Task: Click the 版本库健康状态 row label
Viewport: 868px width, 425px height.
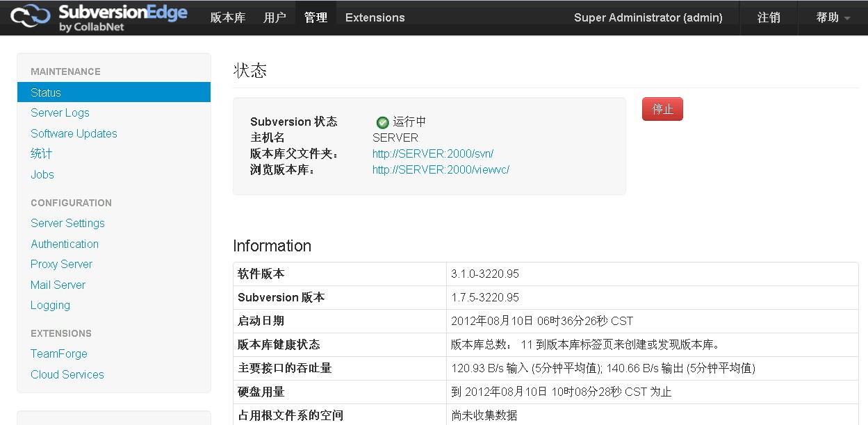Action: [279, 344]
